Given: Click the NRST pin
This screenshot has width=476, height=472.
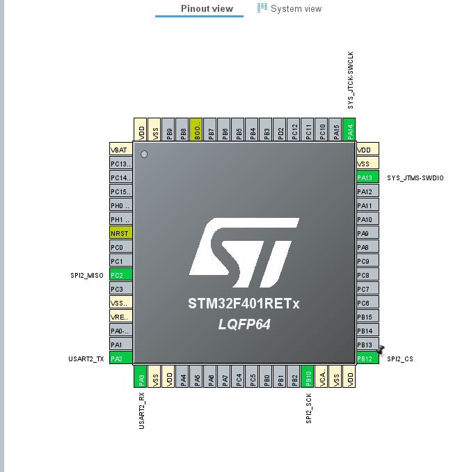Looking at the screenshot, I should (121, 233).
